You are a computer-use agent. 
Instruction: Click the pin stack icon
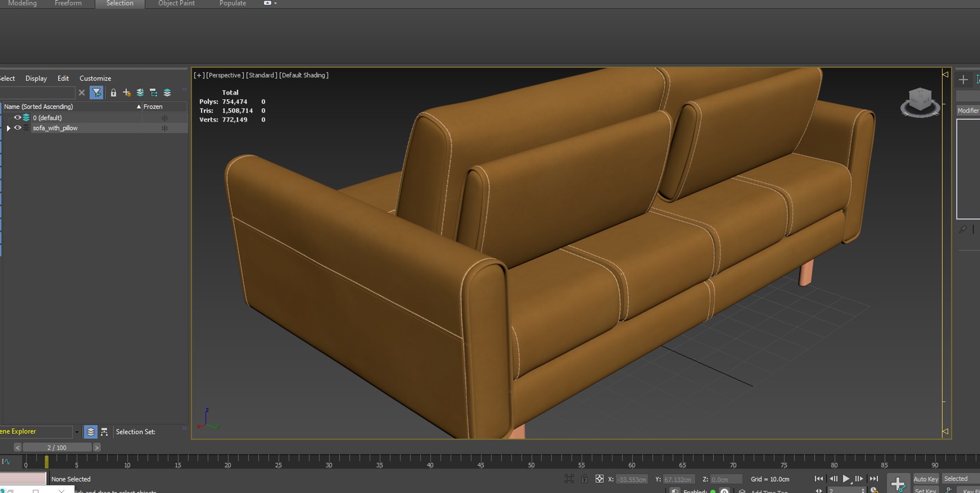(963, 230)
